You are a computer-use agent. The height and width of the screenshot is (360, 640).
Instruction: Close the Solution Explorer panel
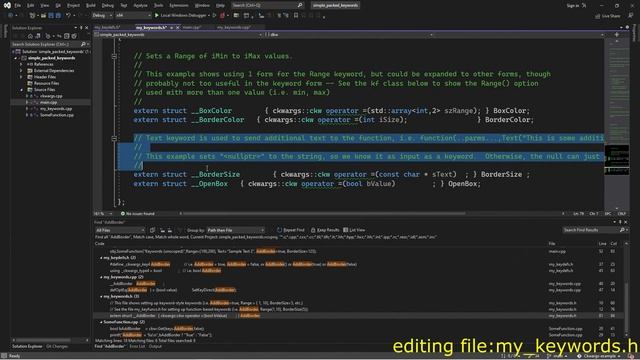(x=86, y=28)
